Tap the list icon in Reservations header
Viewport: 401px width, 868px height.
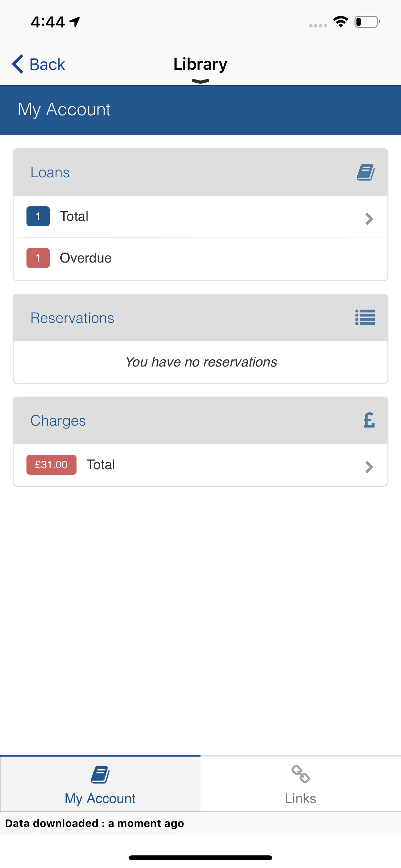(365, 317)
